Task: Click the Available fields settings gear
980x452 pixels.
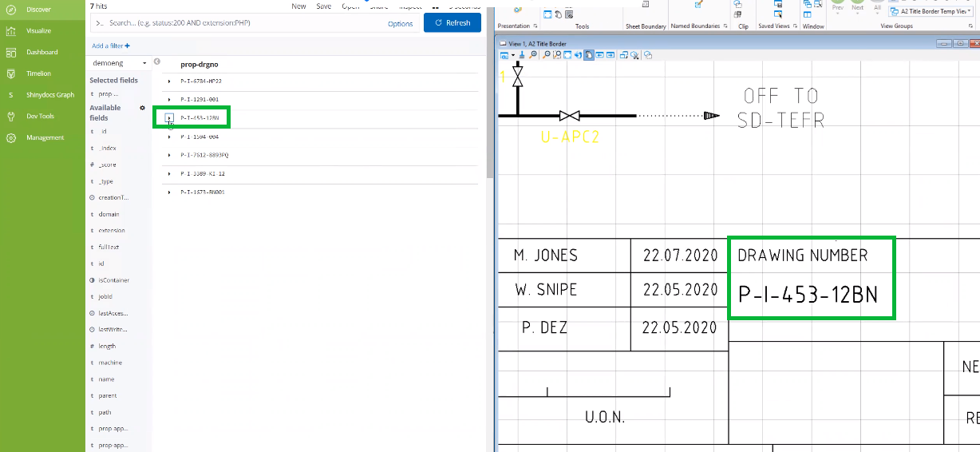Action: (143, 108)
